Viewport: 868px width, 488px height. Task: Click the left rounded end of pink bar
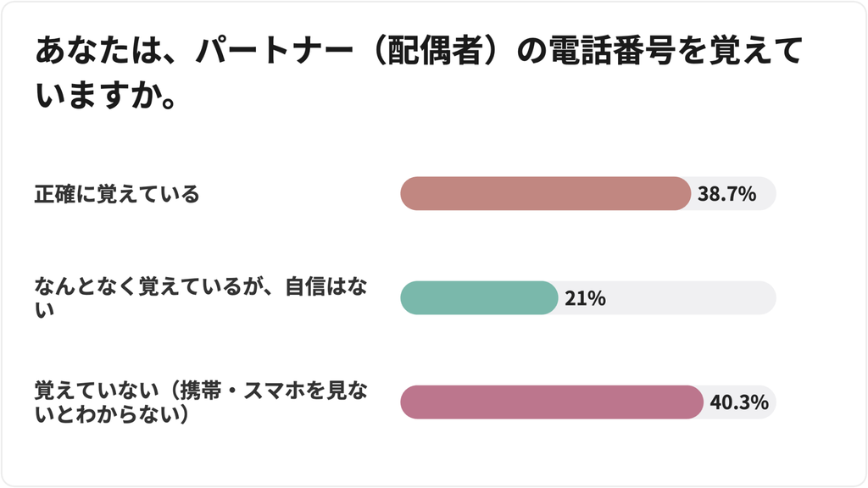click(409, 402)
